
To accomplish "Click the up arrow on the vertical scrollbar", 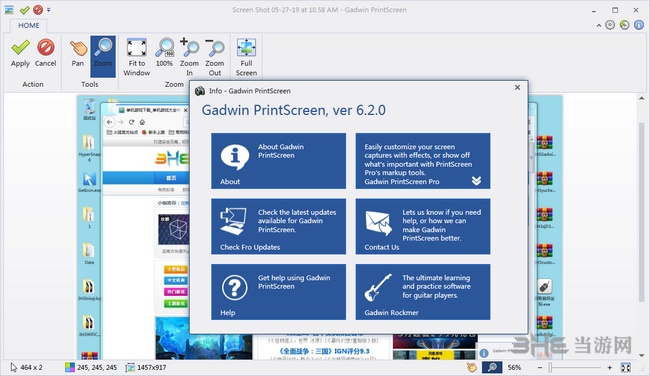I will (x=642, y=98).
